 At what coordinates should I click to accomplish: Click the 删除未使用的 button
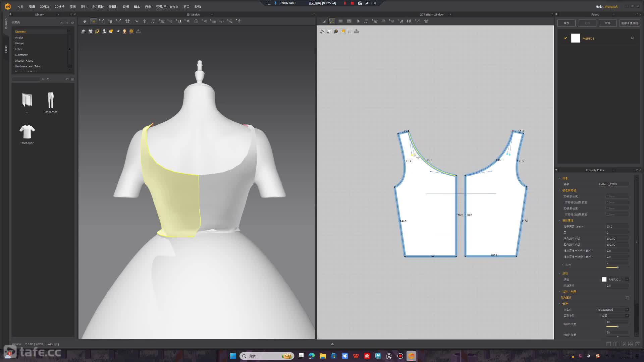click(x=630, y=23)
